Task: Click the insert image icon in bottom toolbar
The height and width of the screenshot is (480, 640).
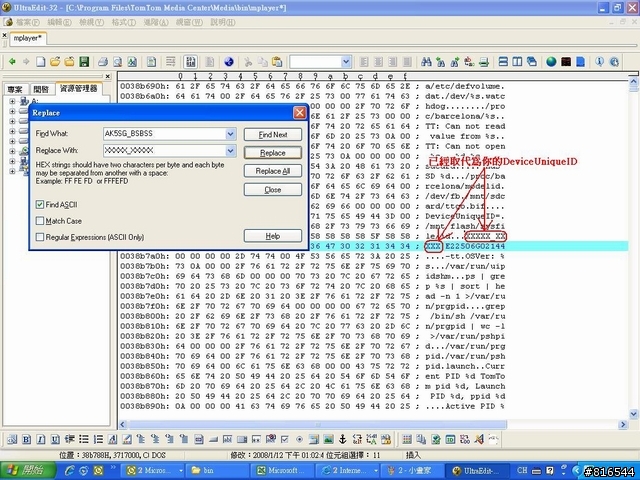Action: 328,439
